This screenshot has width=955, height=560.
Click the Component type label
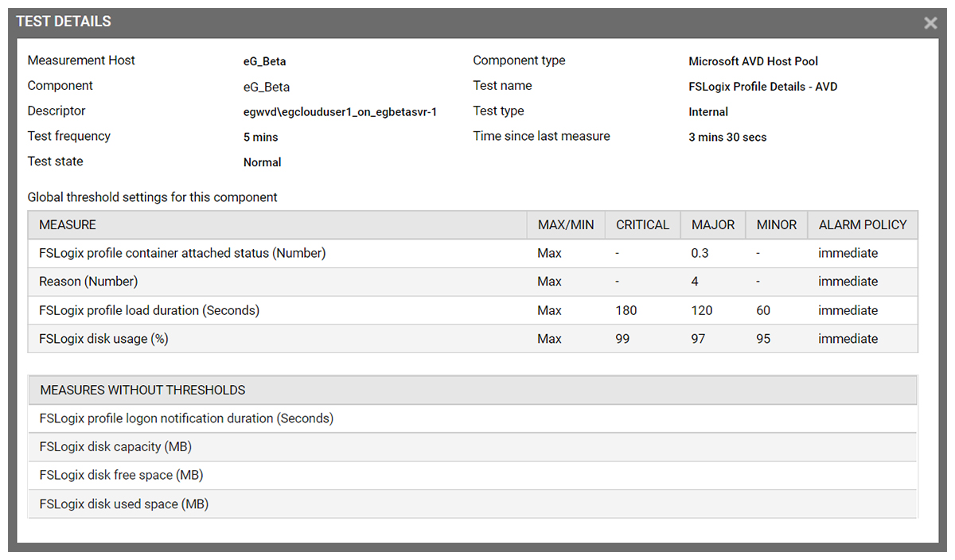point(519,60)
